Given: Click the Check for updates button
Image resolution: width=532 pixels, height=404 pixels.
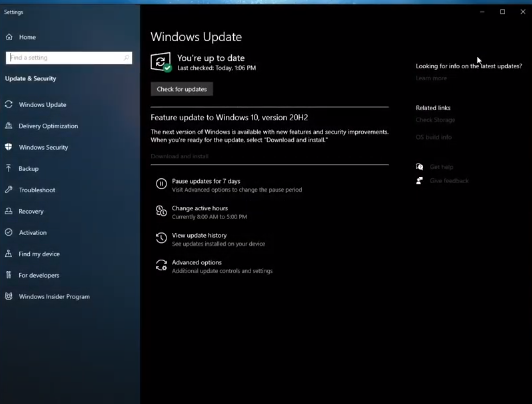Looking at the screenshot, I should (182, 89).
